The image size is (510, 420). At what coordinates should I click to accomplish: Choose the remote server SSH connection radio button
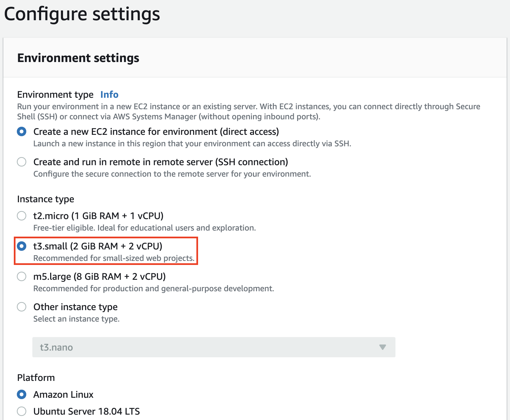point(22,162)
